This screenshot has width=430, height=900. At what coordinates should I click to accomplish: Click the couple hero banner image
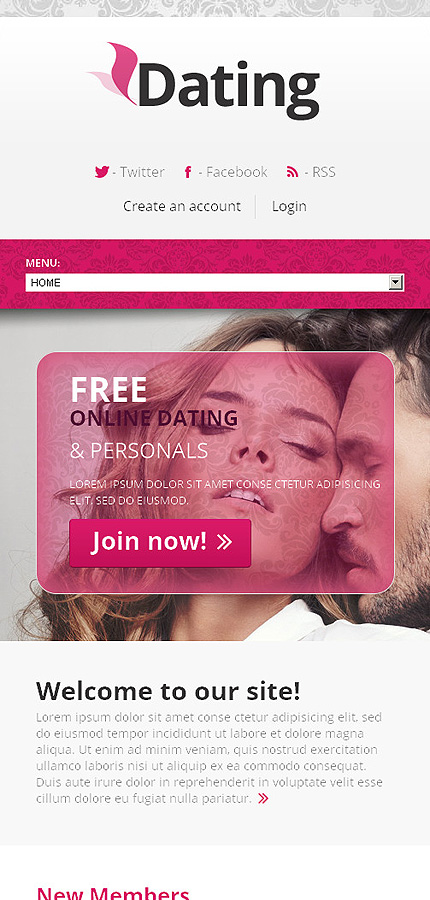click(215, 475)
